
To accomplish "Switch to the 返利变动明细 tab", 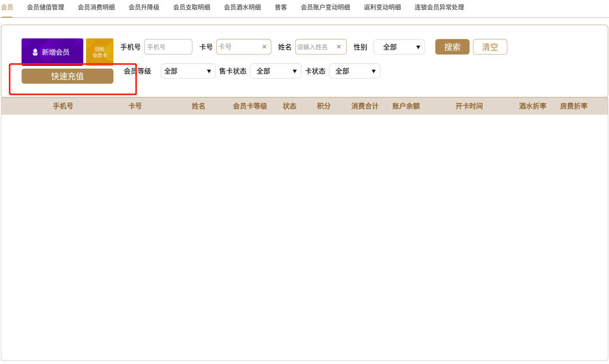I will point(382,7).
